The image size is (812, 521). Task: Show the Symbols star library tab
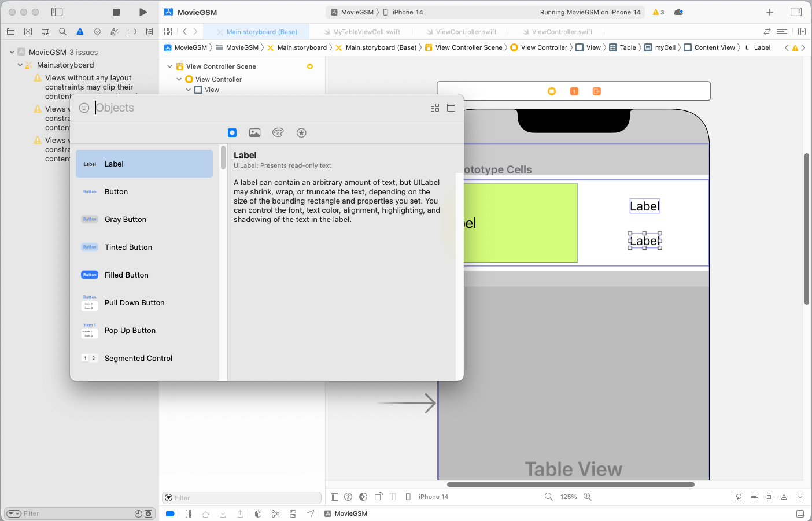click(x=301, y=132)
